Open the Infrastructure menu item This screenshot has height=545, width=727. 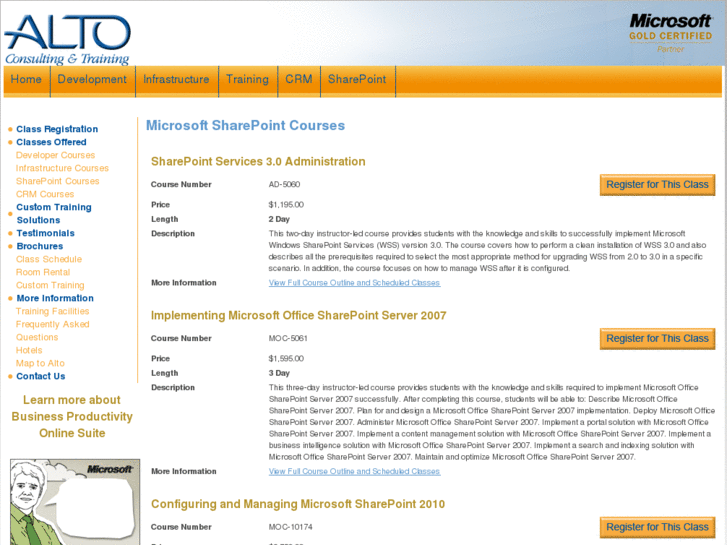coord(176,80)
